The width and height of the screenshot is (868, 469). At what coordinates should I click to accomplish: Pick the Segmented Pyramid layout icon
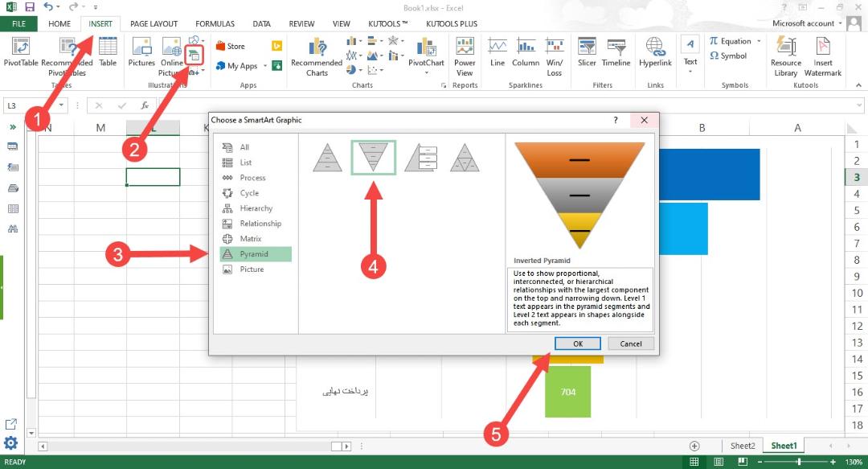[465, 158]
